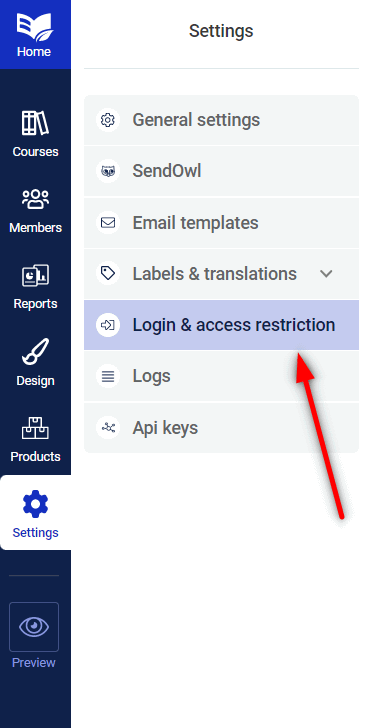This screenshot has height=728, width=366.
Task: Click the Email templates envelope icon
Action: tap(108, 223)
